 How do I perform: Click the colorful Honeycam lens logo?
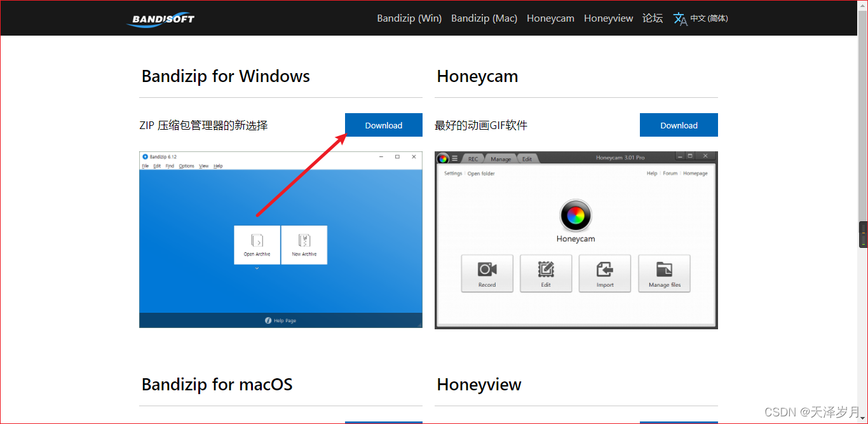[x=576, y=216]
